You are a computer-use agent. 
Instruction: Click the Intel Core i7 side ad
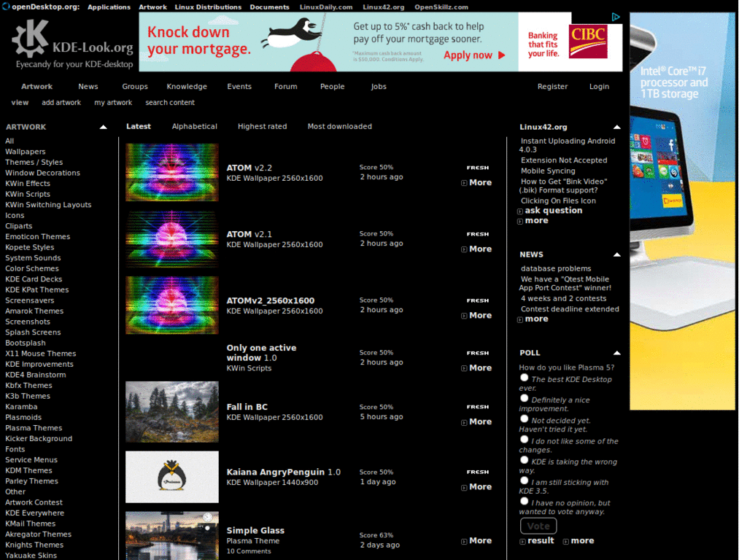pos(682,211)
